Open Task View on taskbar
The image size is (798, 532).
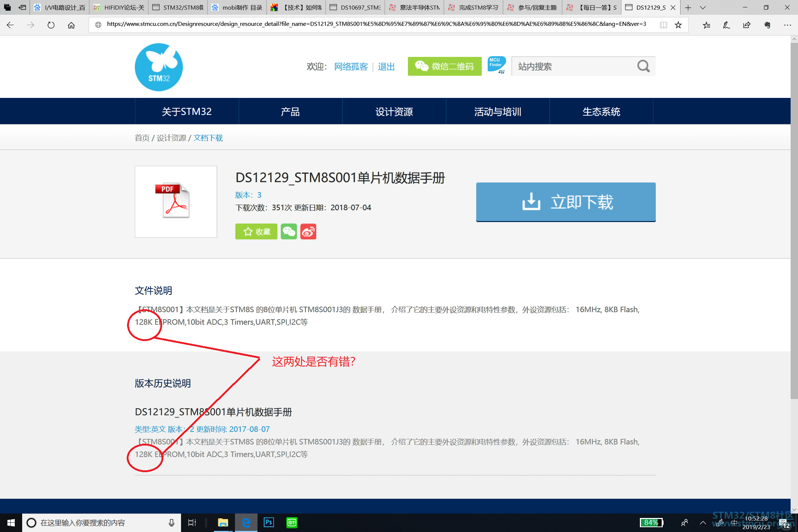(x=192, y=523)
